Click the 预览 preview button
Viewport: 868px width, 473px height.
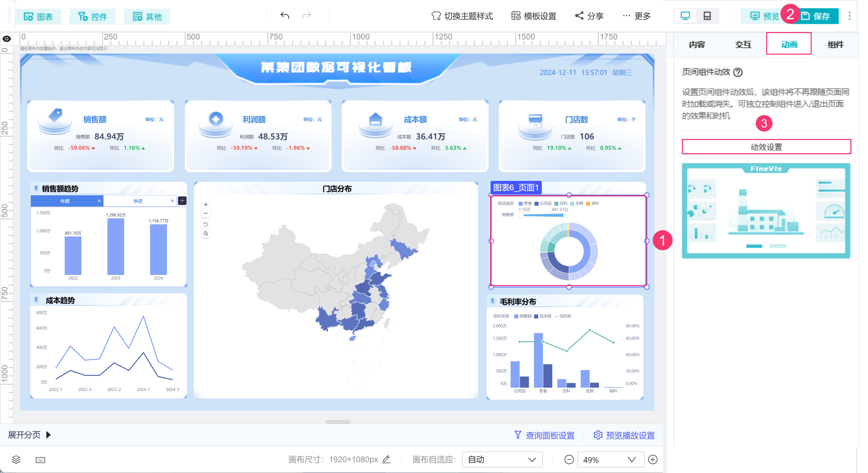click(x=764, y=16)
